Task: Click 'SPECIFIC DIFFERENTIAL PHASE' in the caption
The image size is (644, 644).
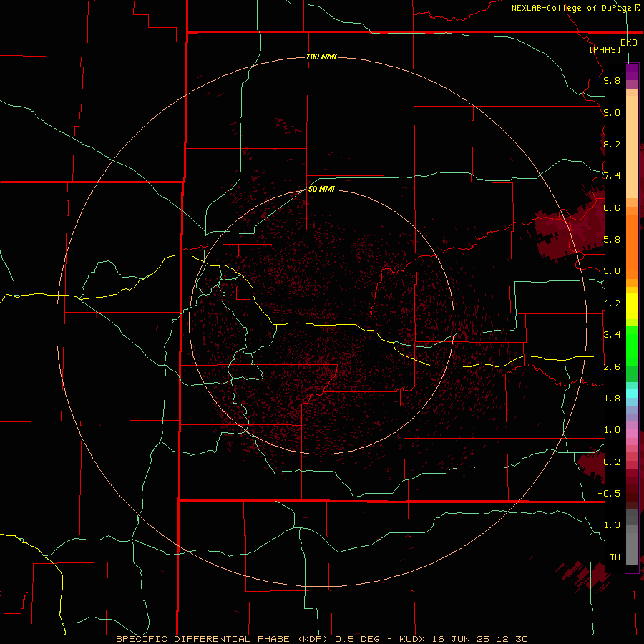Action: (203, 639)
